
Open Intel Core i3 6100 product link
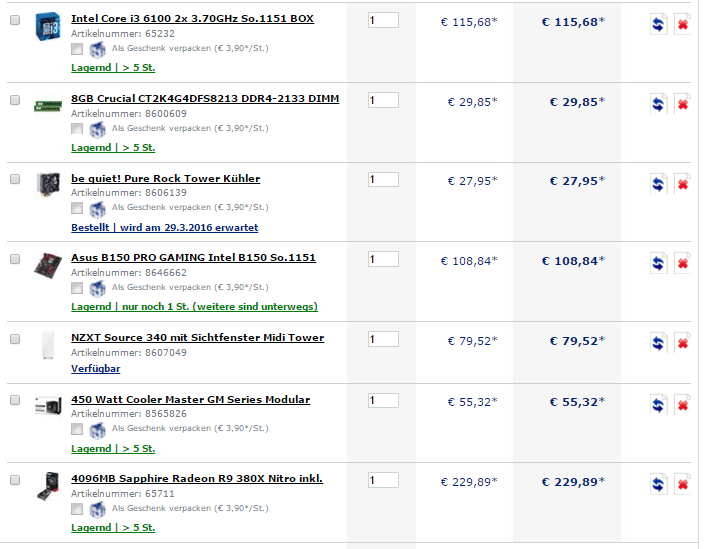click(x=192, y=19)
